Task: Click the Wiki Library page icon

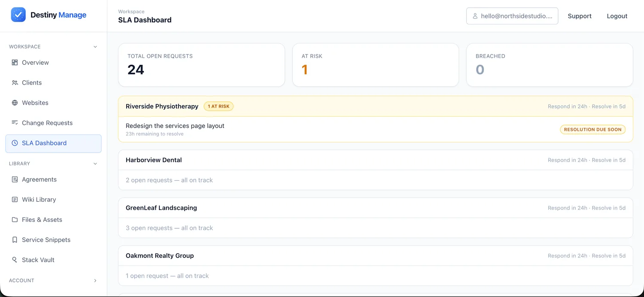Action: coord(15,200)
